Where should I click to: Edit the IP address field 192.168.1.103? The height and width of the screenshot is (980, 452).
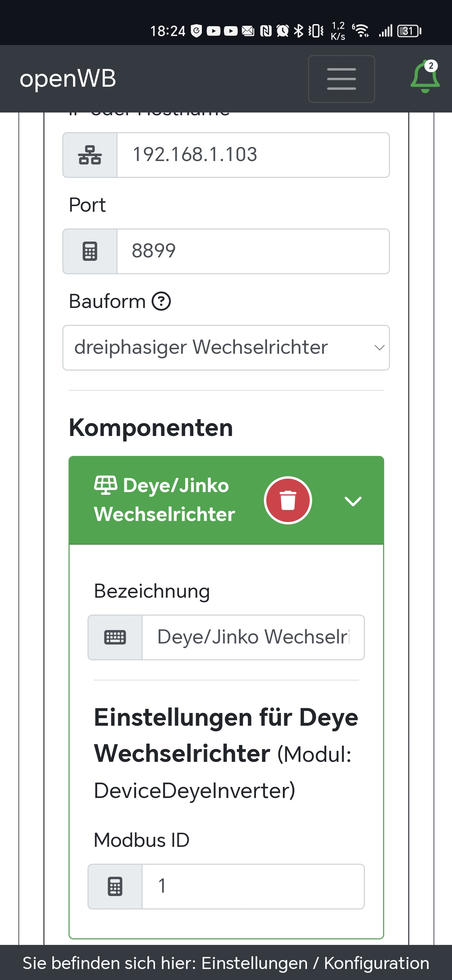253,155
